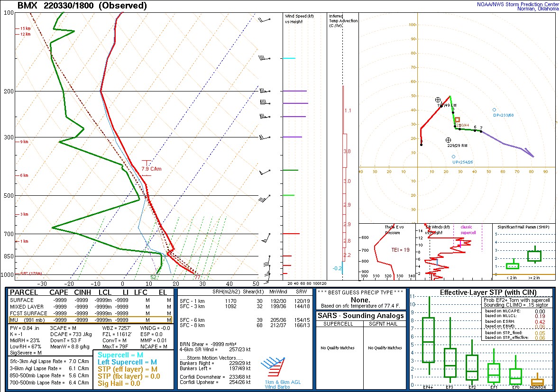Viewport: 560px width, 392px height.
Task: Click the 'Bunkers Right' storm motion line
Action: [215, 363]
